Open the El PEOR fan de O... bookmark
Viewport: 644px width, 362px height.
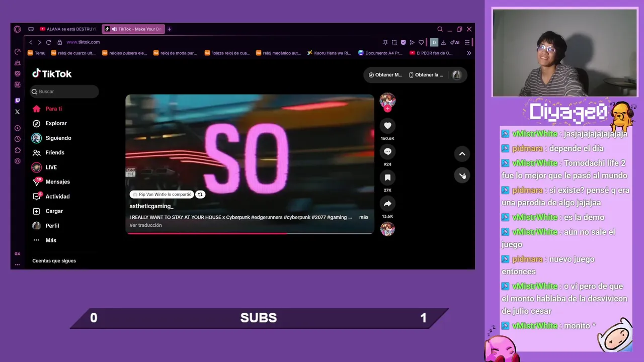pos(431,53)
